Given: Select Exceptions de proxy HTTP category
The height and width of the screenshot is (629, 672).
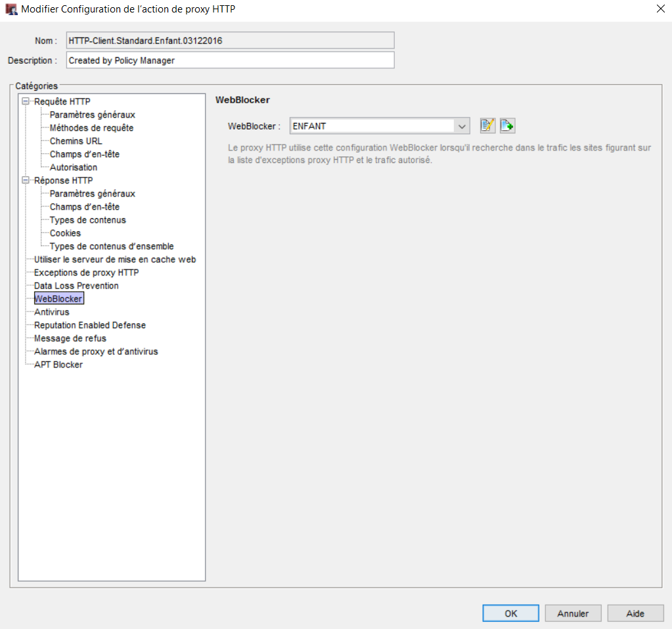Looking at the screenshot, I should tap(86, 272).
